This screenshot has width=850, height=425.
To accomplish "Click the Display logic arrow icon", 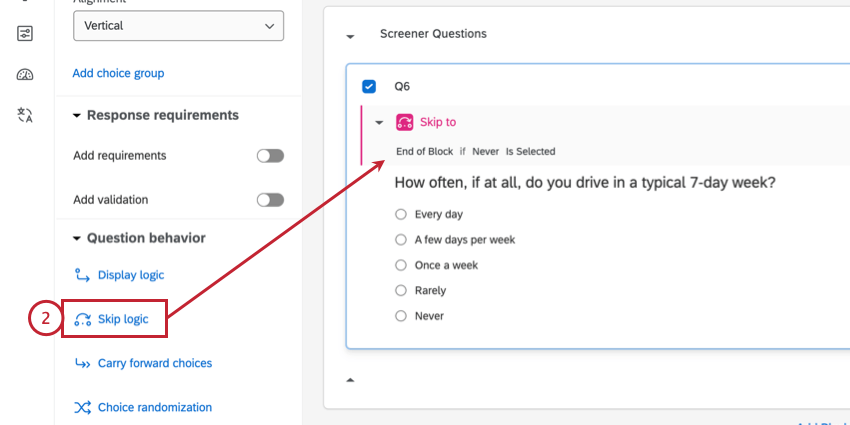I will (82, 275).
